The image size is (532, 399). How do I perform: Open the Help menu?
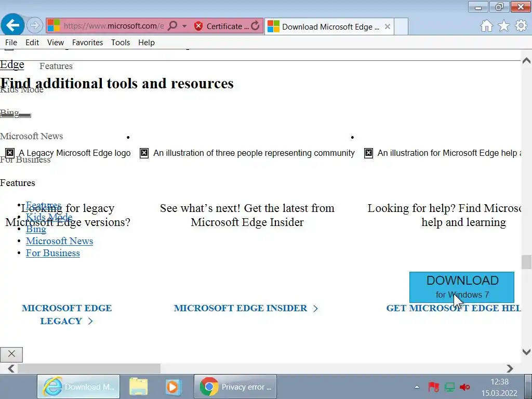[146, 43]
